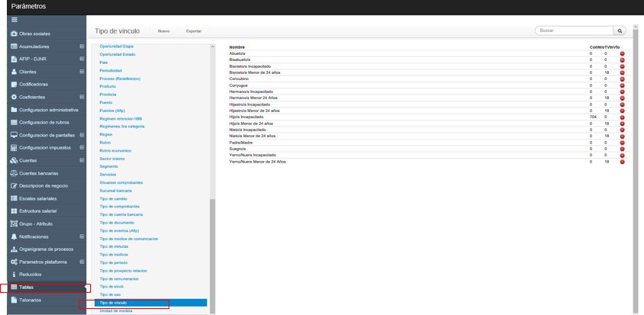Click into the Buscar search field
Image resolution: width=644 pixels, height=315 pixels.
[572, 31]
